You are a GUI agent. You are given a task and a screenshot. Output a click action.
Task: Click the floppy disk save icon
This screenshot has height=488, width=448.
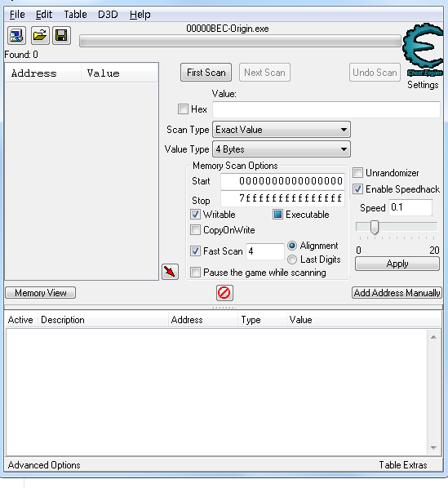[61, 35]
